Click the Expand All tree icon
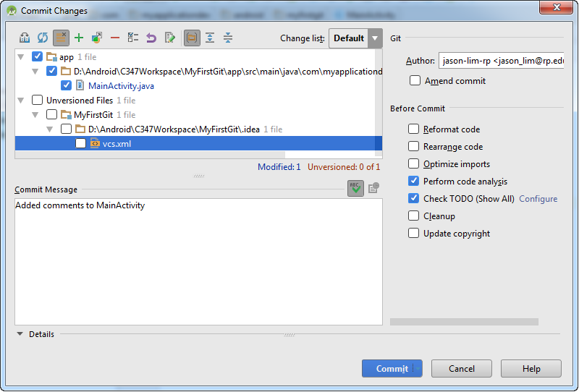 pyautogui.click(x=210, y=38)
